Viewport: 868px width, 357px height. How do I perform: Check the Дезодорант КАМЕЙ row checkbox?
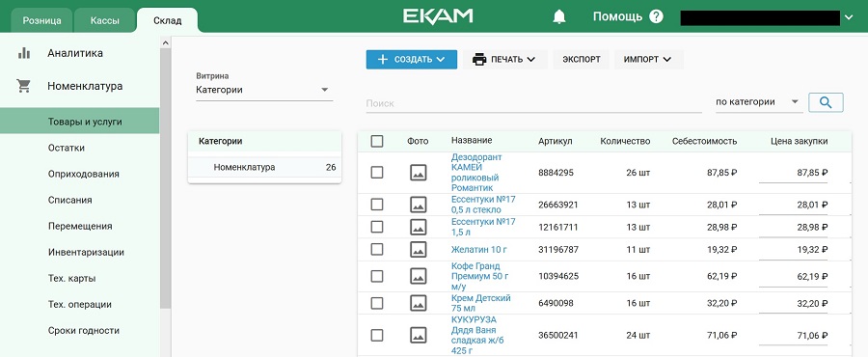(377, 173)
